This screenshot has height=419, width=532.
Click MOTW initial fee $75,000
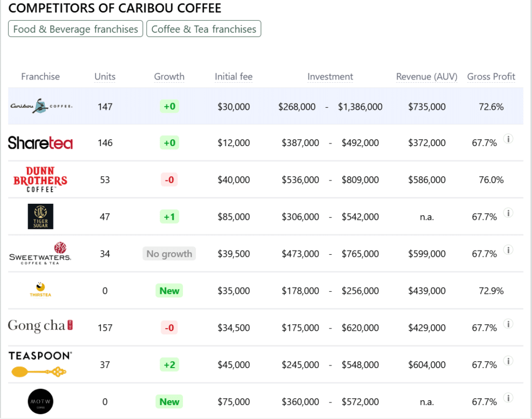tap(233, 402)
